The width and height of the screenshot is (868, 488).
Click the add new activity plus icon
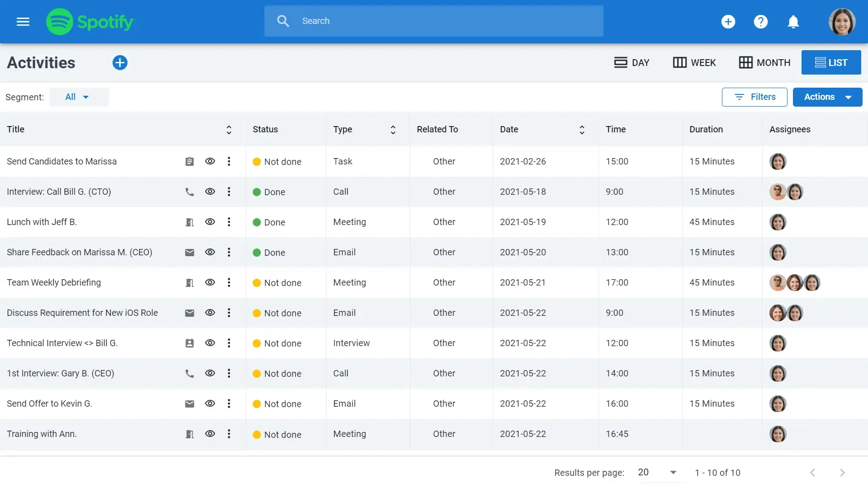point(120,63)
